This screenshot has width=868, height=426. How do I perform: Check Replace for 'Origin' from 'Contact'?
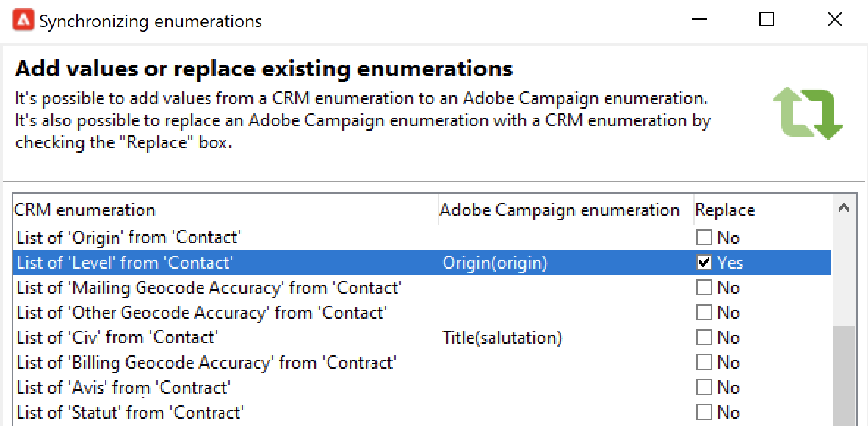point(704,238)
